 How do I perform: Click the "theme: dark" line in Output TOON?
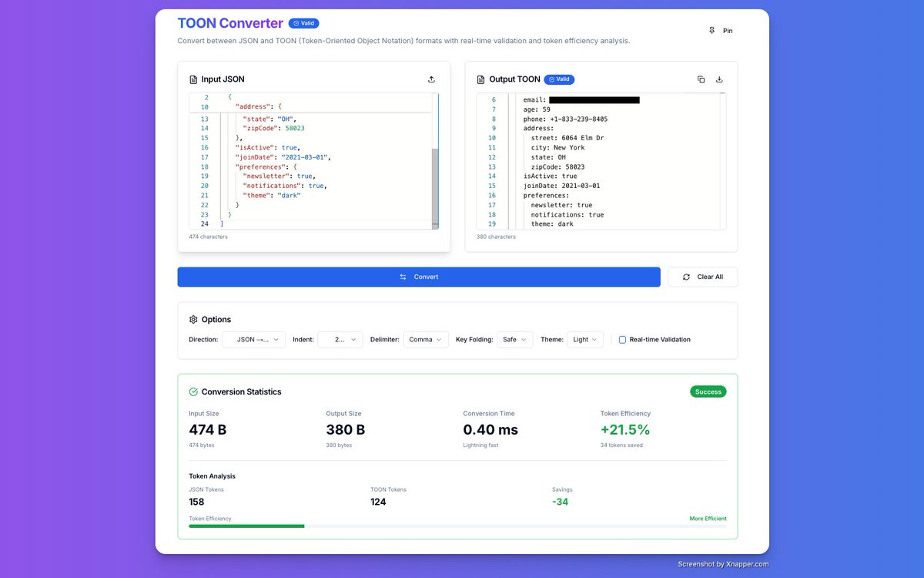pos(552,224)
